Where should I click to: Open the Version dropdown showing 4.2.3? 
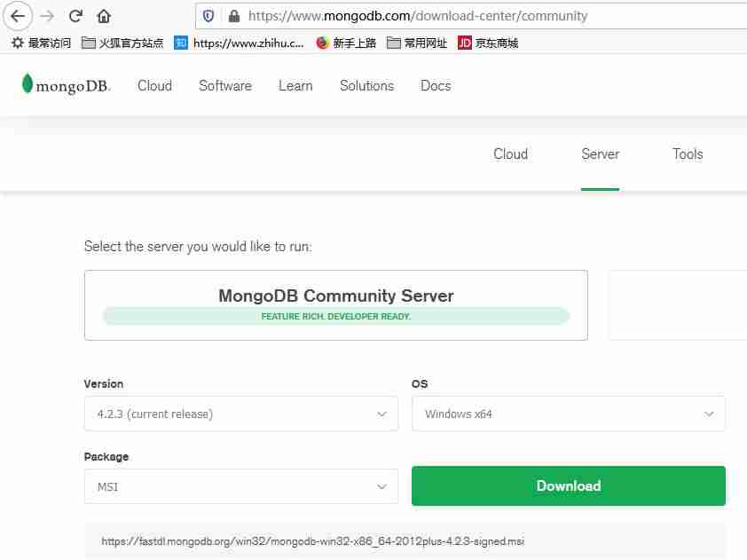[x=241, y=414]
